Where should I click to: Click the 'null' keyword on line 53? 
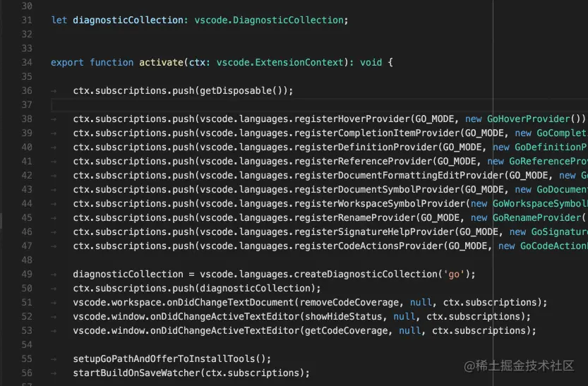(x=410, y=330)
